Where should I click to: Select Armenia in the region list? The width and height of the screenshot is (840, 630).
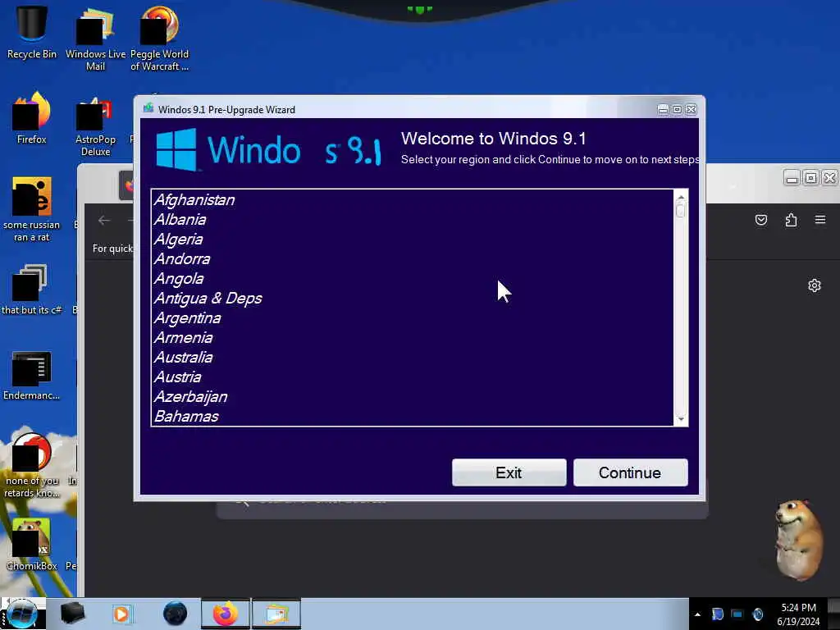click(412, 337)
